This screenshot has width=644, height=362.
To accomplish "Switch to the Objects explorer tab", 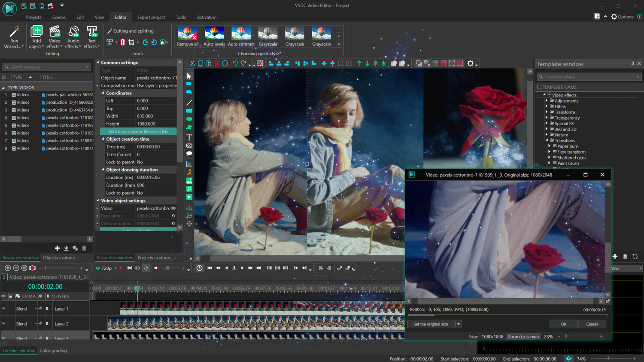I will click(59, 258).
